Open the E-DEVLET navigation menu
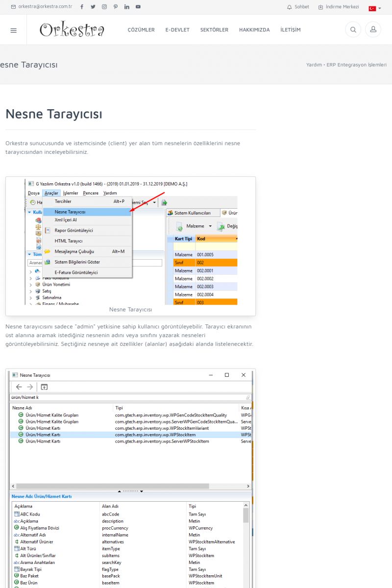The image size is (392, 588). click(x=177, y=30)
